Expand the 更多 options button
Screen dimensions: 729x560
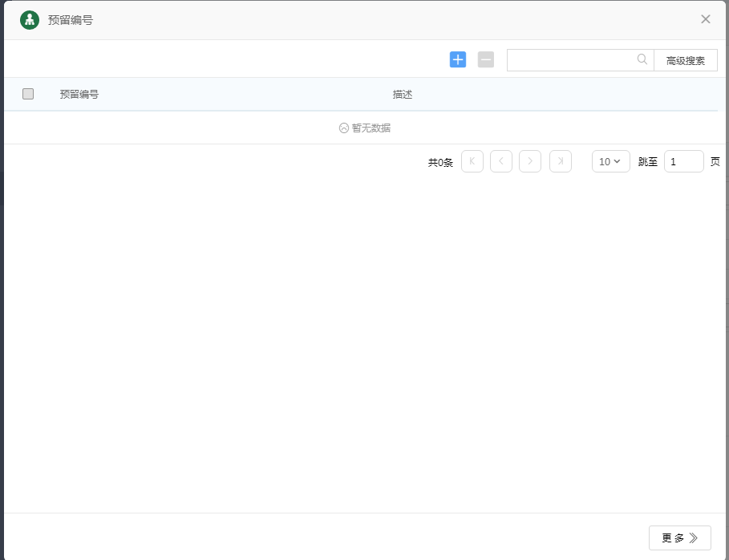pyautogui.click(x=679, y=538)
